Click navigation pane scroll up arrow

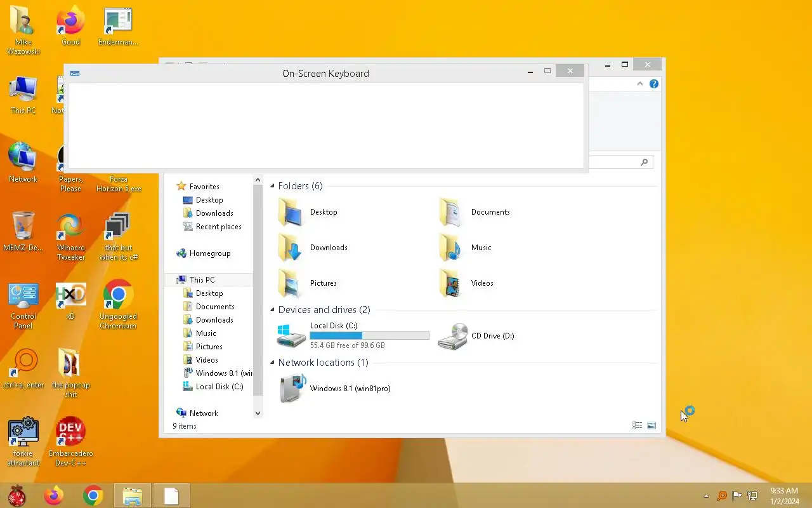click(x=258, y=180)
